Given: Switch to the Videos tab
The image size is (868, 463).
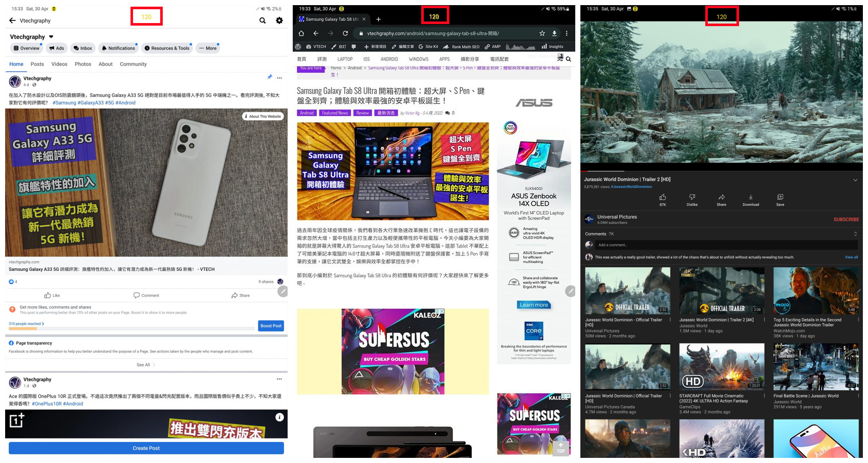Looking at the screenshot, I should pos(59,64).
